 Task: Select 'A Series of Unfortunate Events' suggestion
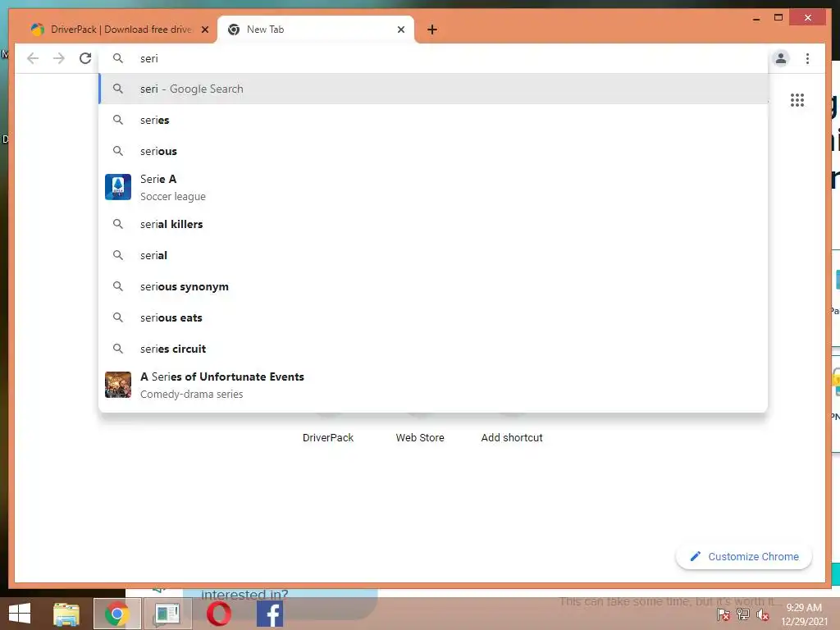[x=433, y=385]
